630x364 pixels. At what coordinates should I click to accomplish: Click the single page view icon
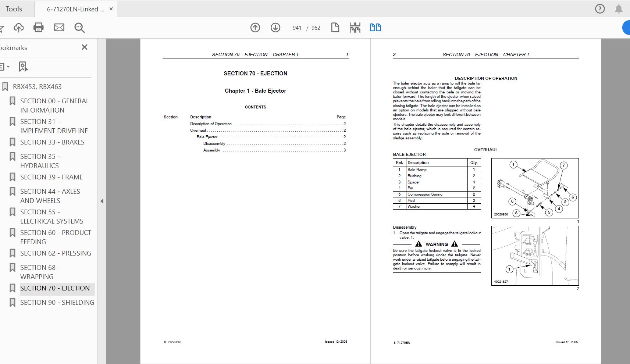335,28
